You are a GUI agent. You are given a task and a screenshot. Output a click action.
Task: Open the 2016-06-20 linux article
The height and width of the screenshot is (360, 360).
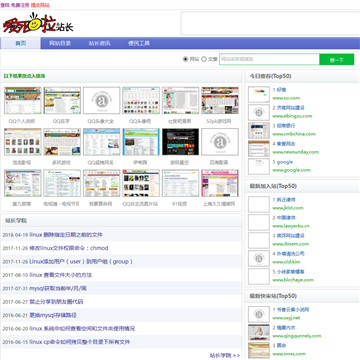tap(82, 328)
